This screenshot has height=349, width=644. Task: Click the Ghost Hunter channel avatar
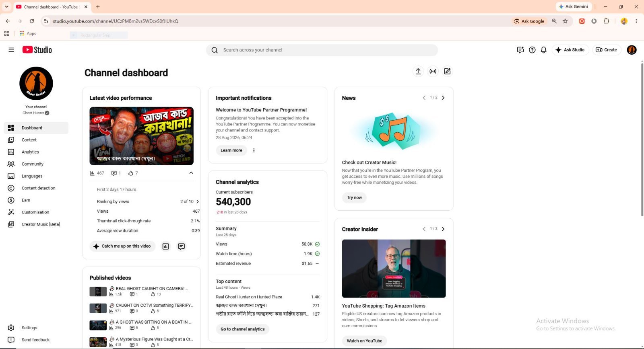pyautogui.click(x=36, y=84)
